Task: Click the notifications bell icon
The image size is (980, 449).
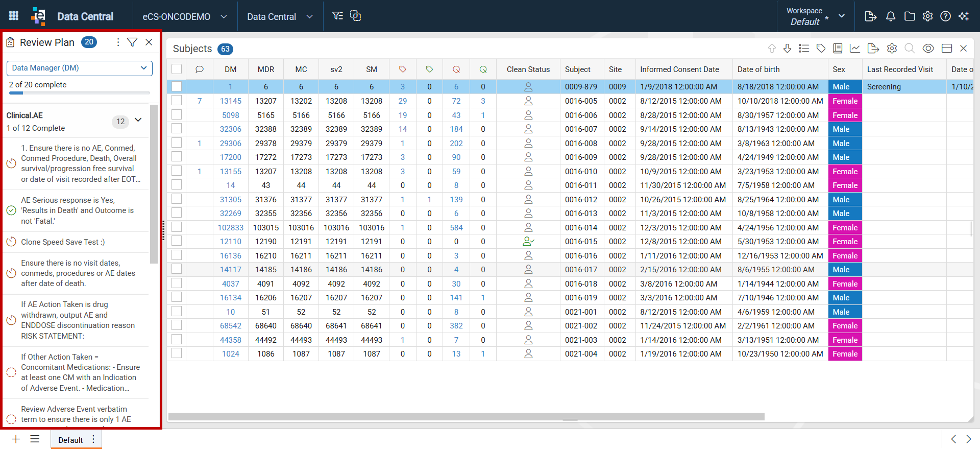Action: coord(891,16)
